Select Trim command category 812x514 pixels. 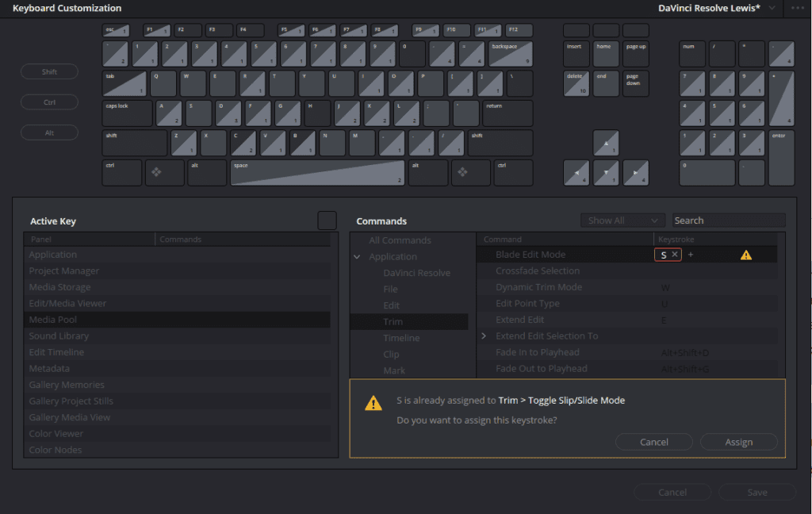[409, 322]
